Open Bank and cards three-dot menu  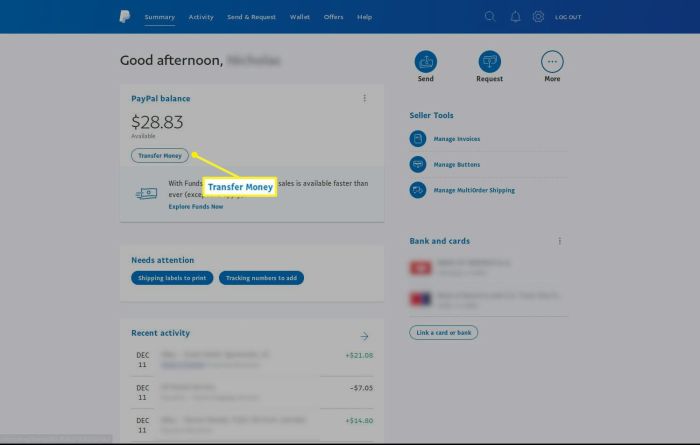click(559, 241)
